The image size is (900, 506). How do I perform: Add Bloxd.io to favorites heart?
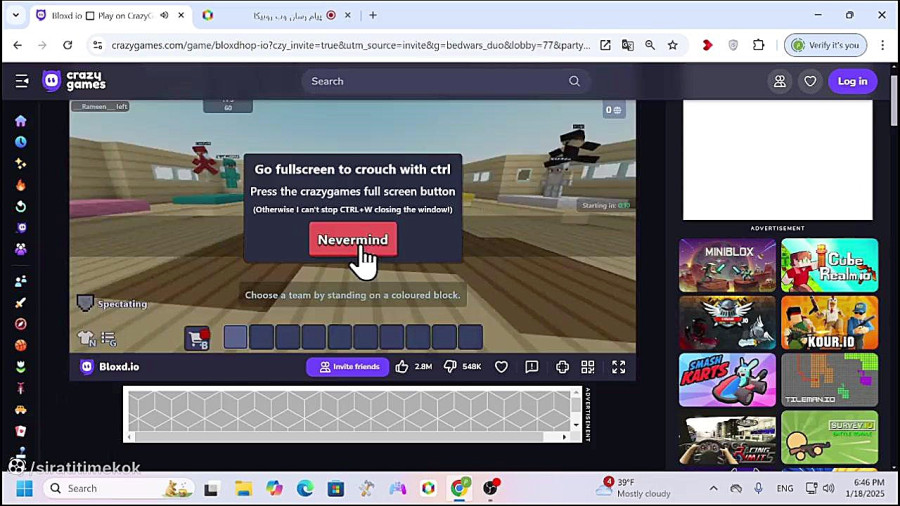coord(501,367)
